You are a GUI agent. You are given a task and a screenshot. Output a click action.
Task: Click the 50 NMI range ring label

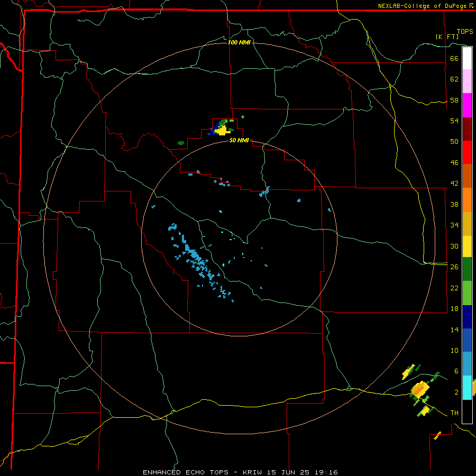239,140
